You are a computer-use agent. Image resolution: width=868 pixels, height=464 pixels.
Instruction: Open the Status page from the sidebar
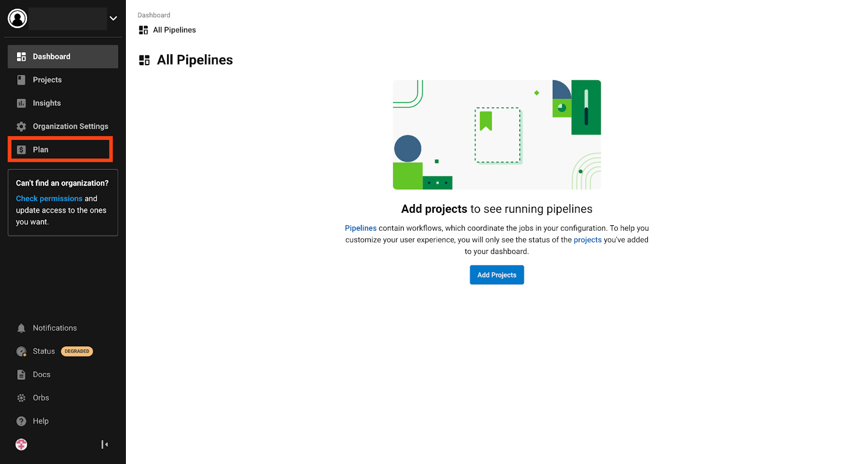click(43, 351)
